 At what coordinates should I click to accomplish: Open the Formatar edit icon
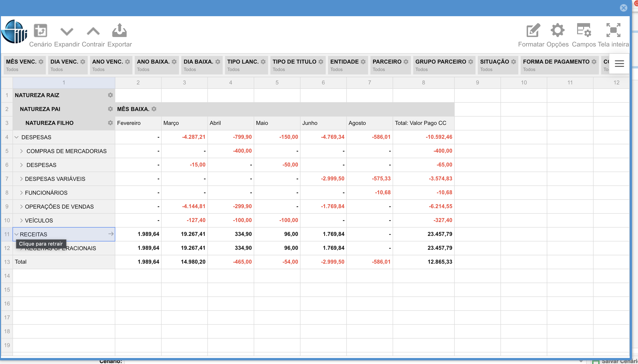click(x=533, y=31)
